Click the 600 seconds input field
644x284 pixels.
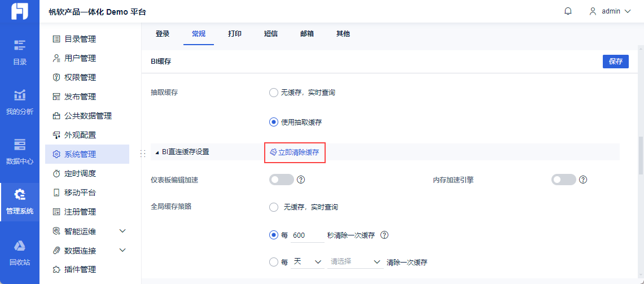(308, 235)
